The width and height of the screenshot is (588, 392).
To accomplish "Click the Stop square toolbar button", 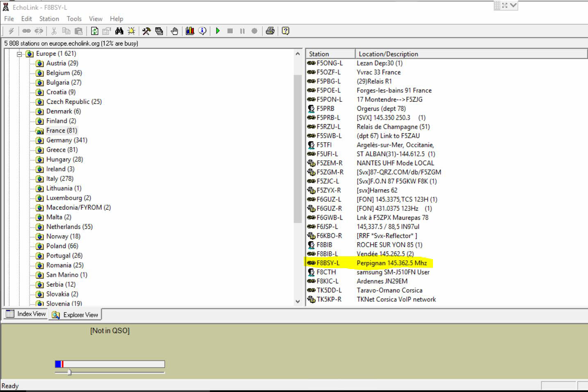I will (x=230, y=31).
